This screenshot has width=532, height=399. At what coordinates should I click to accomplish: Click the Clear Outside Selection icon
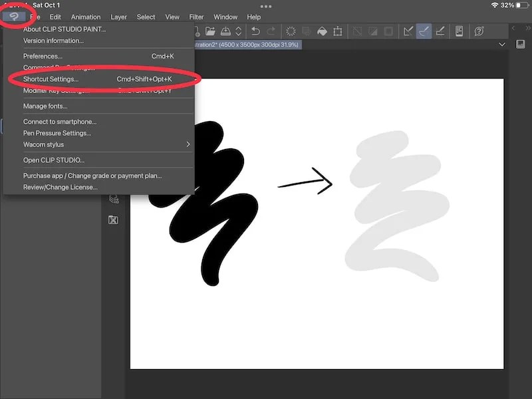(307, 31)
